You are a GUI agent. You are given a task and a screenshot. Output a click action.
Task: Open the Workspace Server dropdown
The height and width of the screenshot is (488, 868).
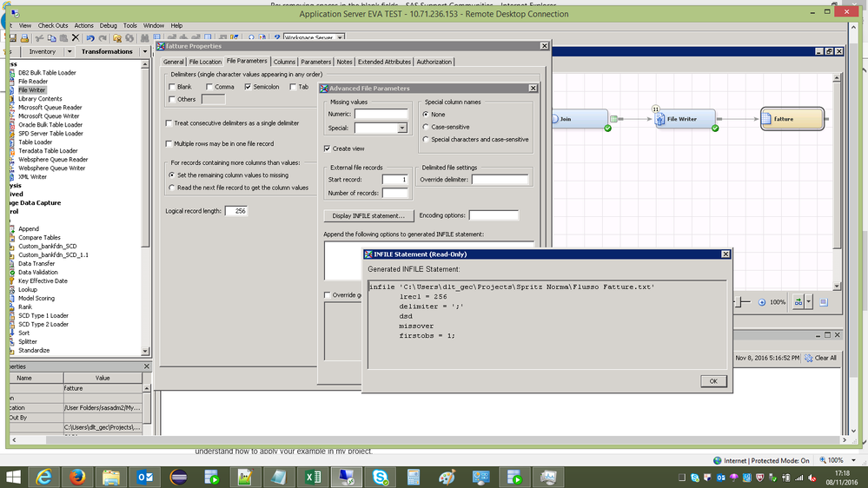(340, 38)
